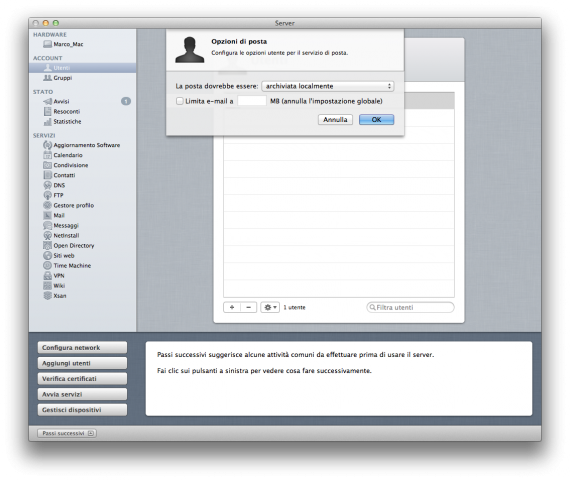The height and width of the screenshot is (481, 570).
Task: Open the archiviata localmente dropdown
Action: tap(328, 86)
